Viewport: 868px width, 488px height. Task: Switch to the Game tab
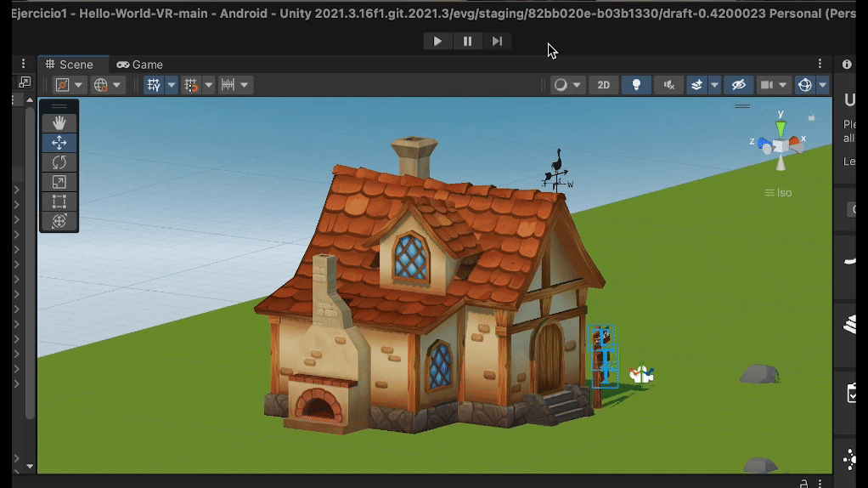pyautogui.click(x=140, y=65)
